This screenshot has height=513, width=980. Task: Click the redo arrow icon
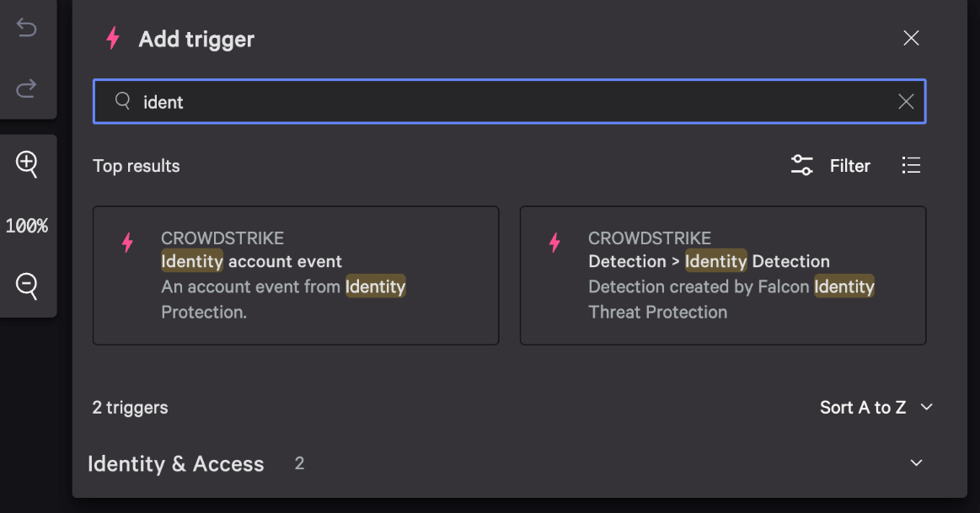tap(27, 88)
